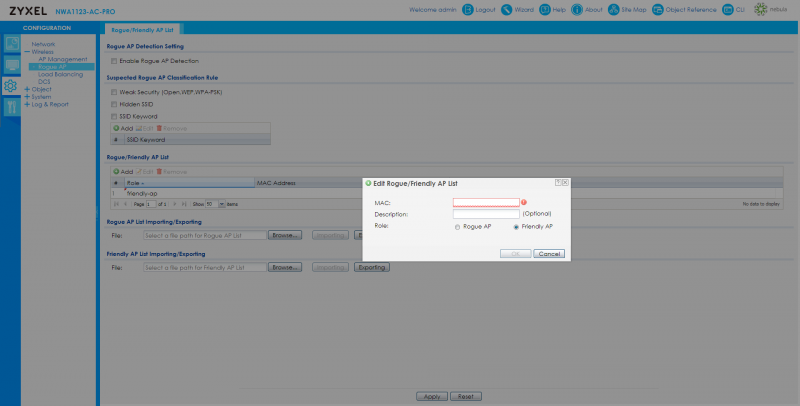
Task: Click the About info icon
Action: point(577,10)
